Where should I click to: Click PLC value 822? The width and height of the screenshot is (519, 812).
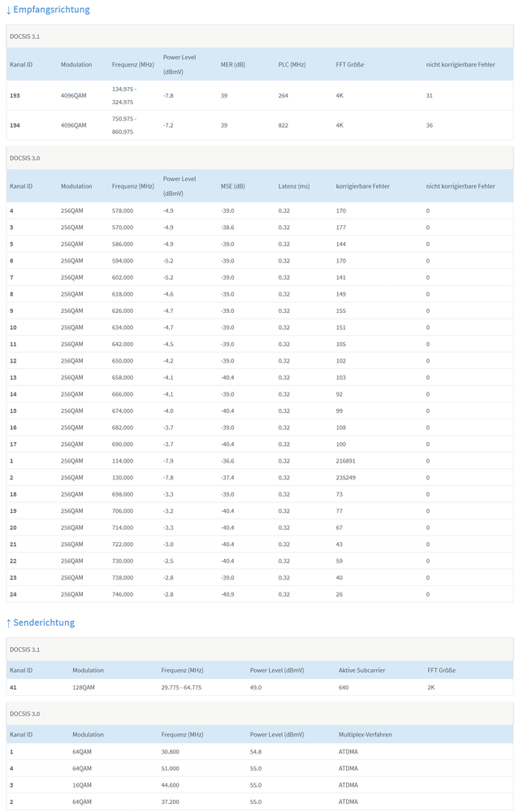[x=283, y=125]
